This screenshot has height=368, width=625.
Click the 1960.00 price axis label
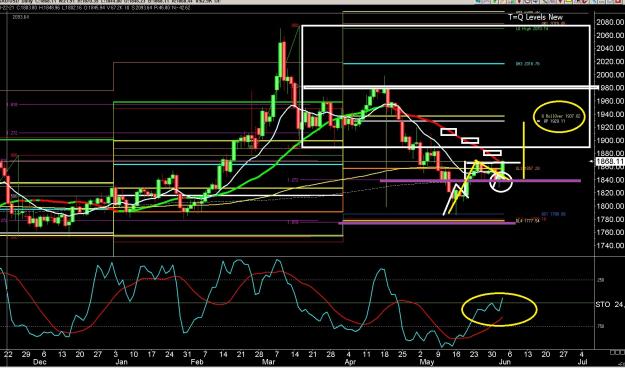tap(610, 101)
